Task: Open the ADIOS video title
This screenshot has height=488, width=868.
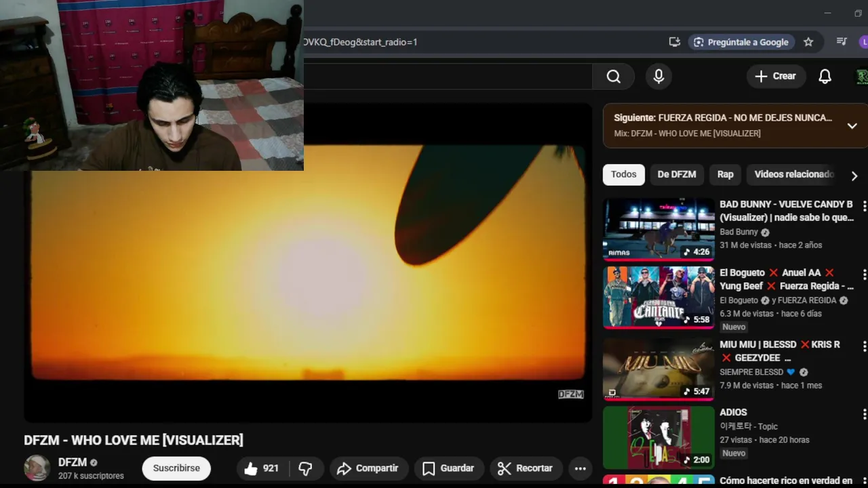Action: [733, 412]
